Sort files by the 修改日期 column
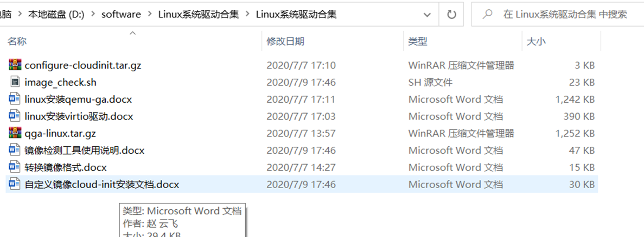The image size is (644, 237). pos(285,41)
